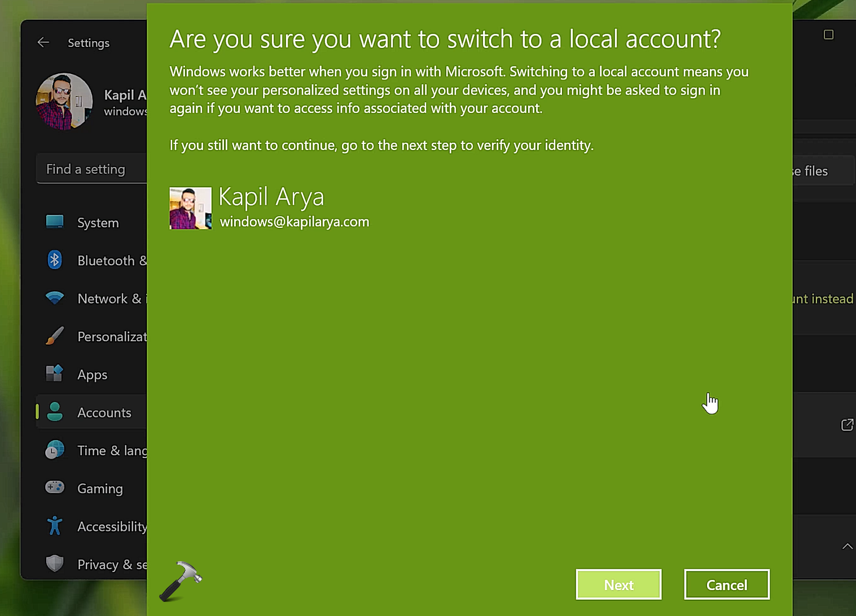The height and width of the screenshot is (616, 856).
Task: Open System settings icon
Action: click(55, 222)
